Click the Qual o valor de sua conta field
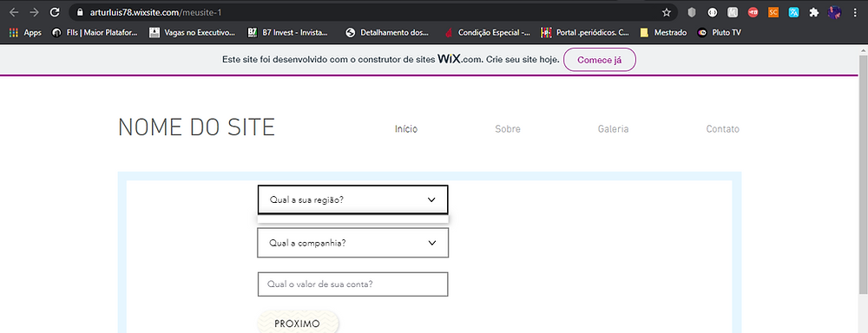 tap(352, 284)
